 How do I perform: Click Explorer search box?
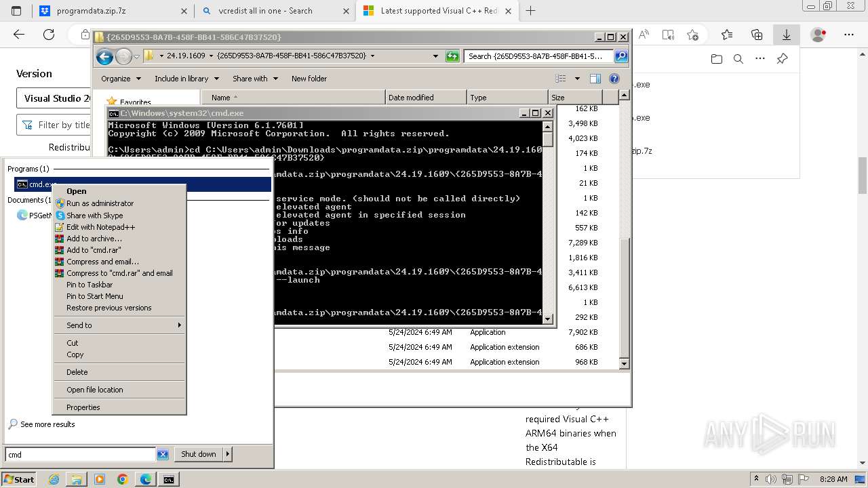tap(540, 56)
